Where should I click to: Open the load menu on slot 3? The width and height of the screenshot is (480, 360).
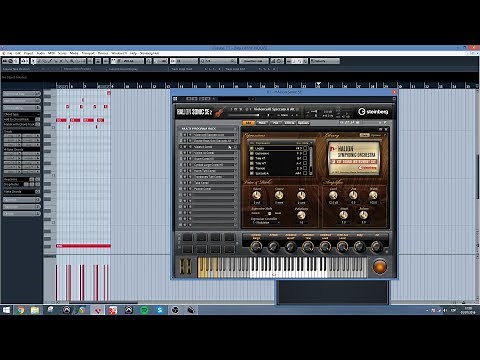click(235, 147)
